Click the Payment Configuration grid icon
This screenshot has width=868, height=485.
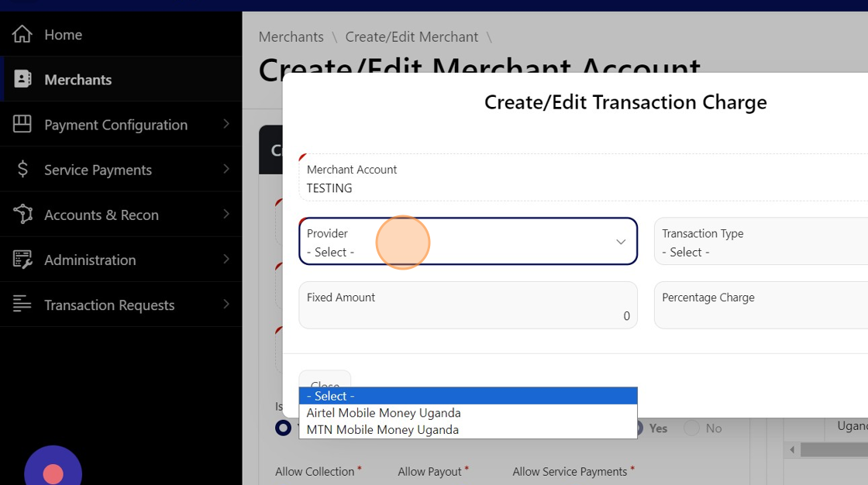tap(22, 124)
